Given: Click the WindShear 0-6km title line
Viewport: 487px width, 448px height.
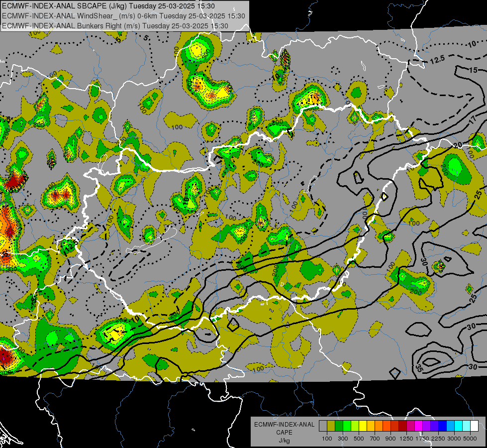Looking at the screenshot, I should tap(123, 16).
